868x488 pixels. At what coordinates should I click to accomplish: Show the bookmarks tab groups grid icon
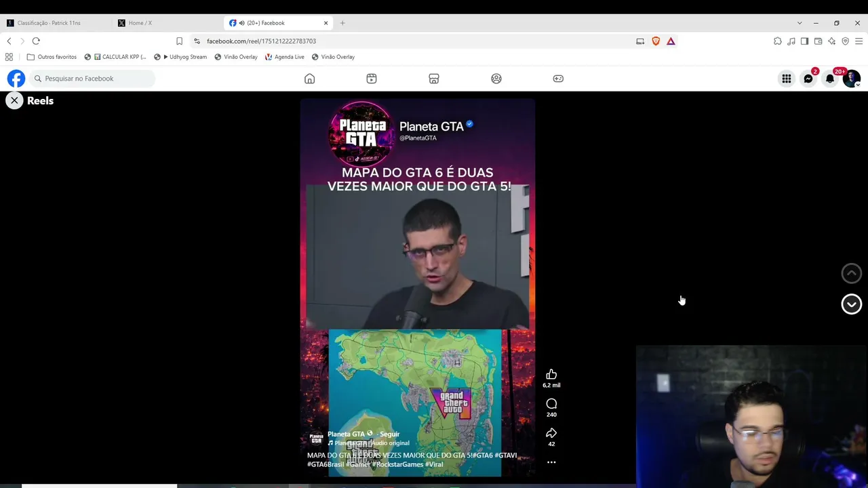9,57
